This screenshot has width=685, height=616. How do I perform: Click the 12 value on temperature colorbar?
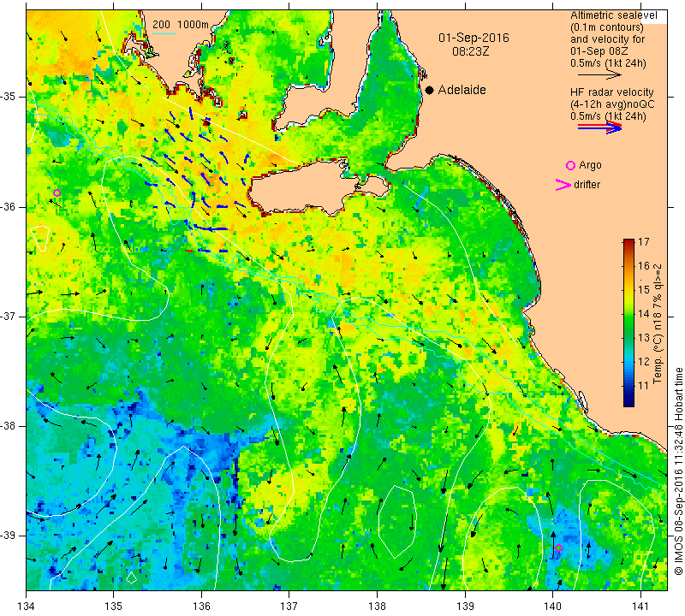(x=644, y=362)
